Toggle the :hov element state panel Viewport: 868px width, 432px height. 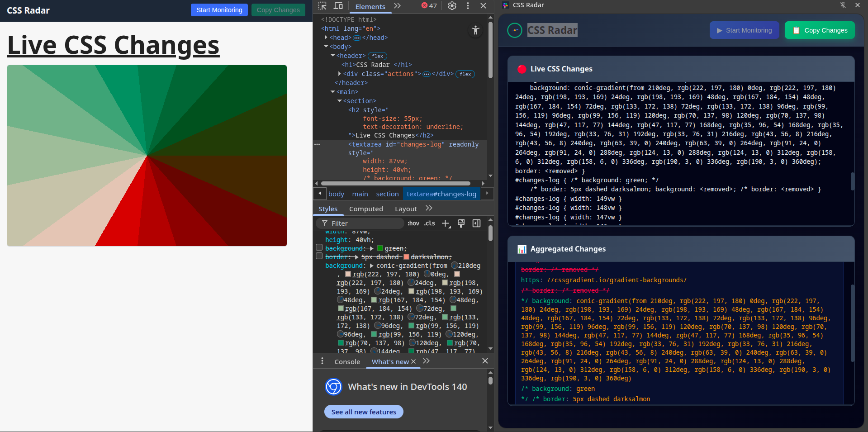click(413, 223)
